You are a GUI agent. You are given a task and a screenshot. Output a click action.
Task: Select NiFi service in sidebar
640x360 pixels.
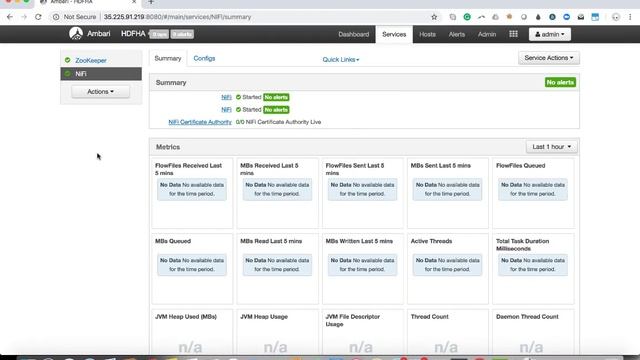(101, 74)
